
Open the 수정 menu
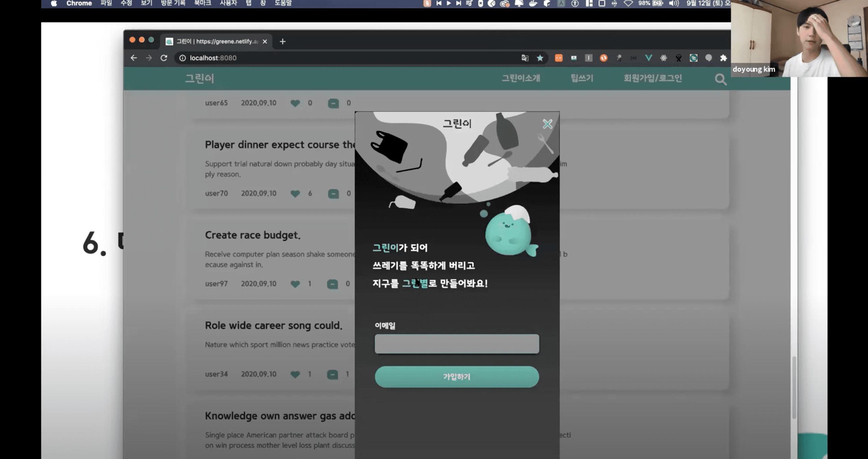[x=126, y=3]
